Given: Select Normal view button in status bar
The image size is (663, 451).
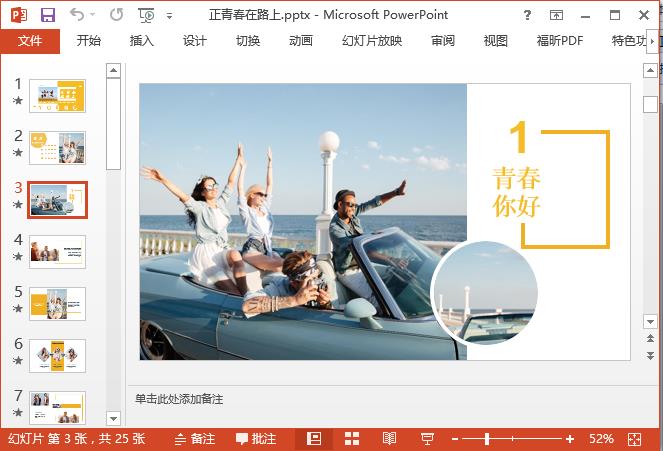Looking at the screenshot, I should pyautogui.click(x=314, y=439).
